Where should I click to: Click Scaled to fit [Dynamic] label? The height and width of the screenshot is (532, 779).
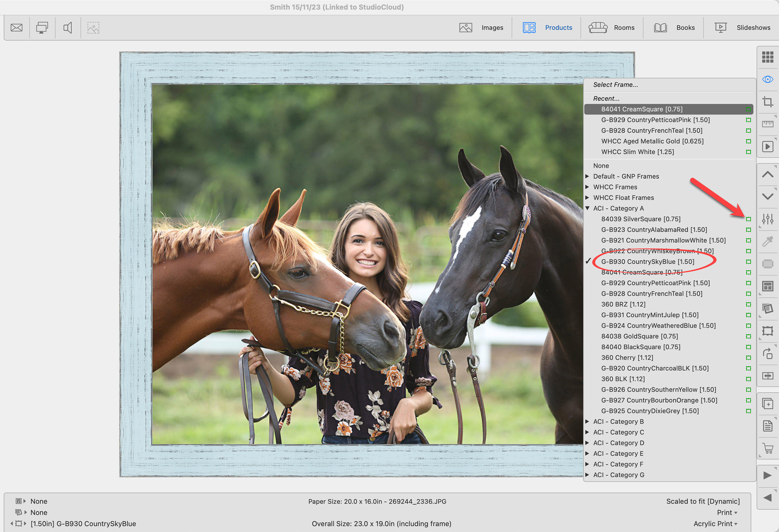click(x=703, y=501)
